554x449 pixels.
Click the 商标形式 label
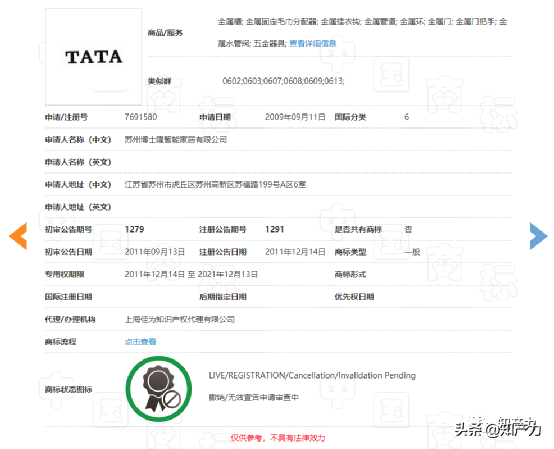pyautogui.click(x=350, y=274)
